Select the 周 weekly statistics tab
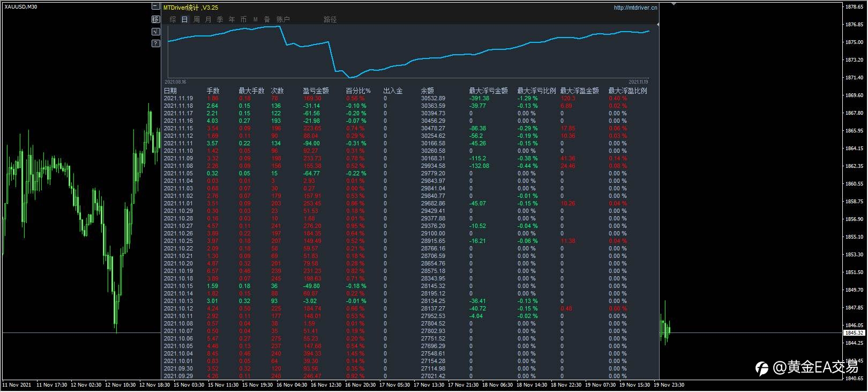 click(196, 19)
